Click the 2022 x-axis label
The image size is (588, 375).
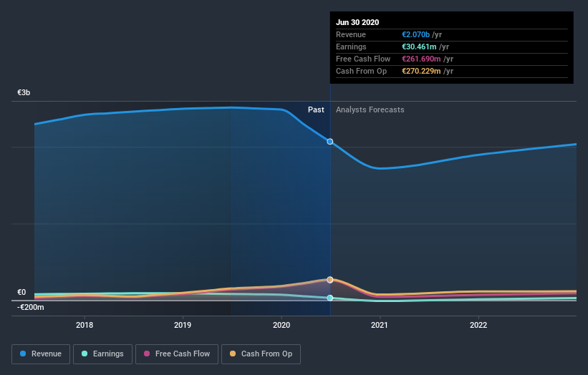(x=478, y=325)
